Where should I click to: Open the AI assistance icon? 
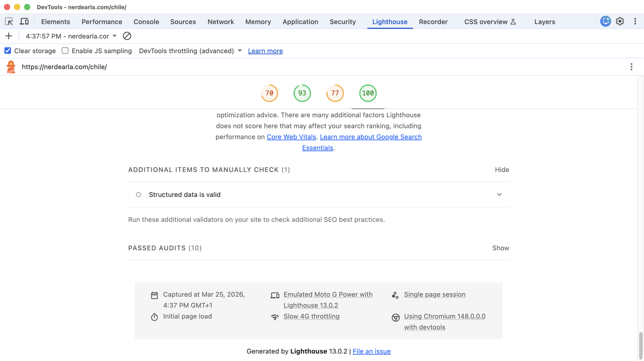click(x=605, y=21)
